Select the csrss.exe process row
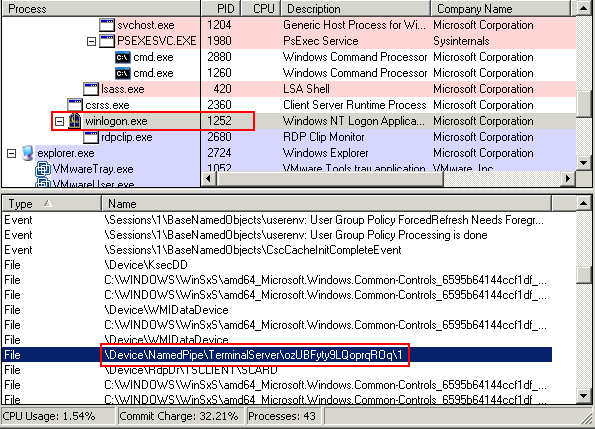Screen dimensions: 595x429 [x=289, y=105]
